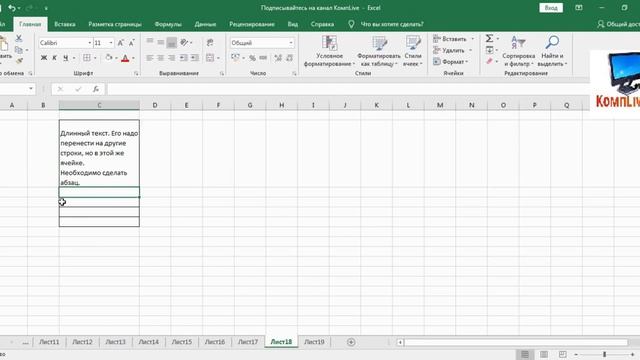Screen dimensions: 640x360
Task: Click the Вход sign-in button
Action: [551, 8]
